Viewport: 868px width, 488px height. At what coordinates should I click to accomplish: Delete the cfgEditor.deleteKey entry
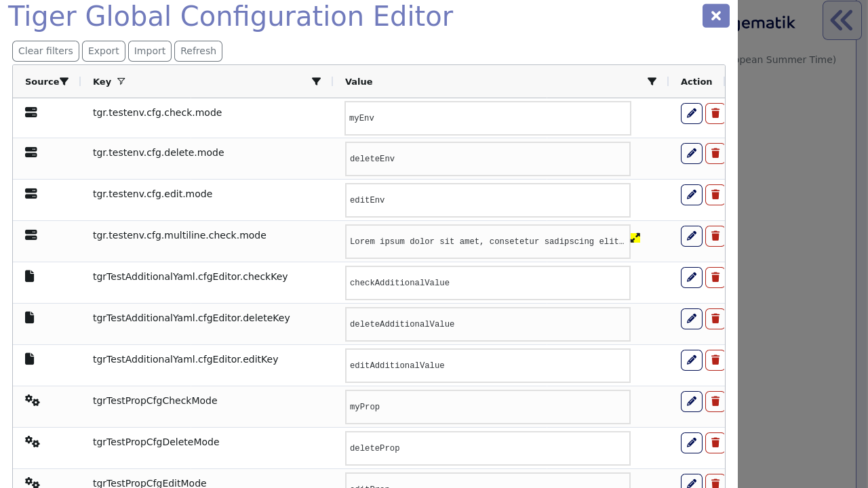(715, 319)
